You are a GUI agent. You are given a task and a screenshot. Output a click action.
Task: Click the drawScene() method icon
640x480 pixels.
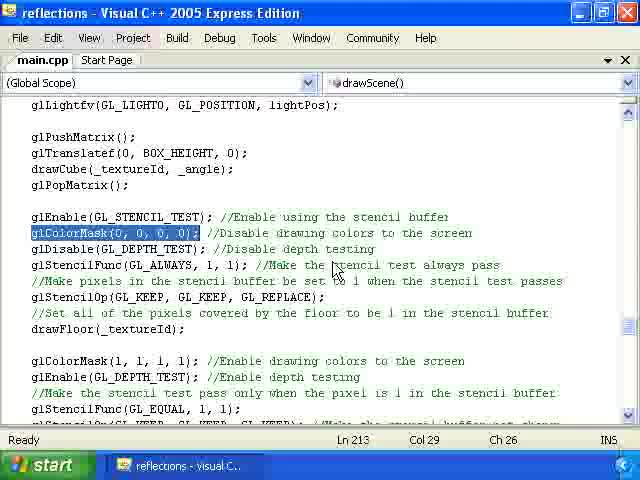pos(336,83)
